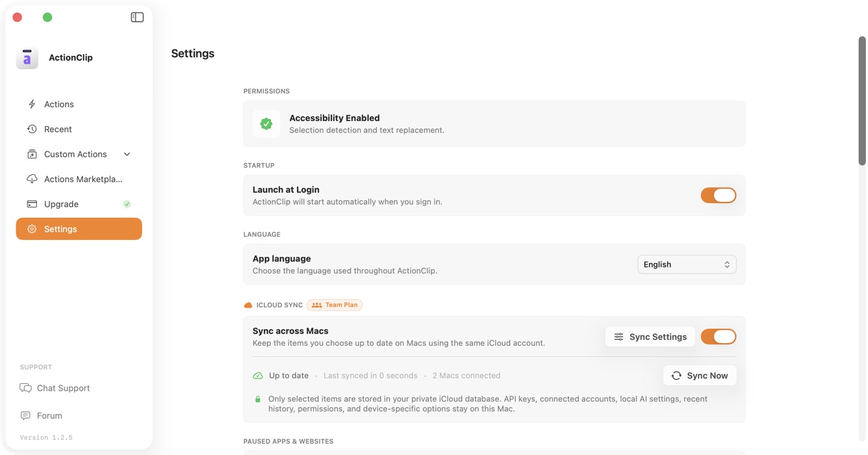The image size is (868, 455).
Task: Click the Version 1.2.5 label
Action: point(46,437)
